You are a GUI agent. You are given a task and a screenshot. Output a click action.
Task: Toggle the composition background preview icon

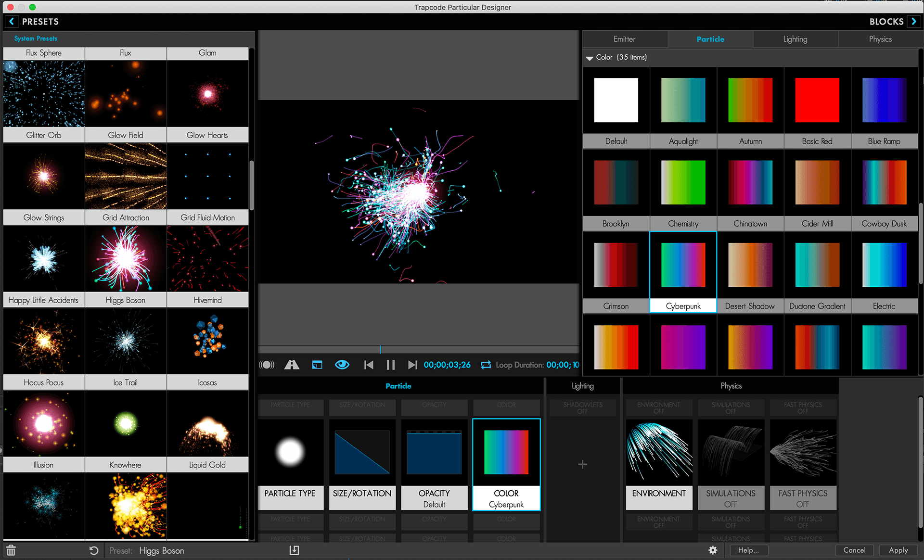tap(317, 365)
